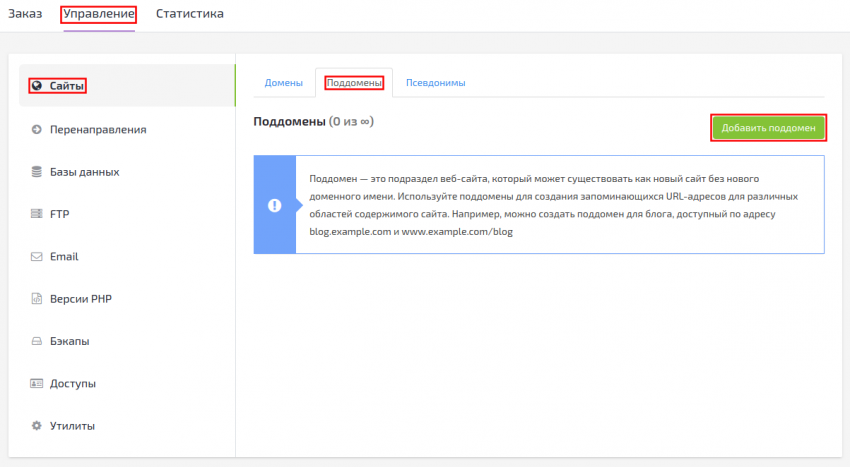Select the Поддомены tab
This screenshot has height=467, width=850.
point(354,83)
